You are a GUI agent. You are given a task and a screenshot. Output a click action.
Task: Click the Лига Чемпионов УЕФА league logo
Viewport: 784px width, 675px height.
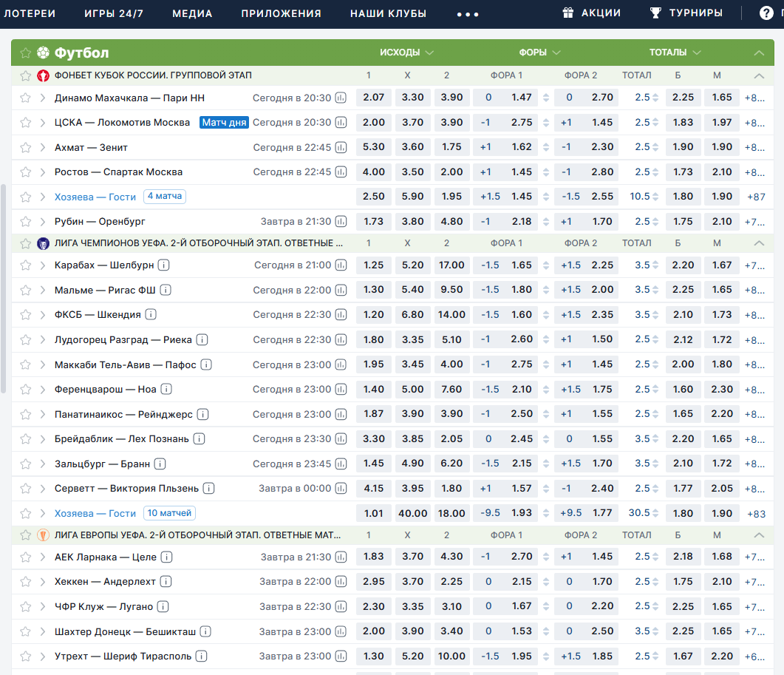(43, 244)
